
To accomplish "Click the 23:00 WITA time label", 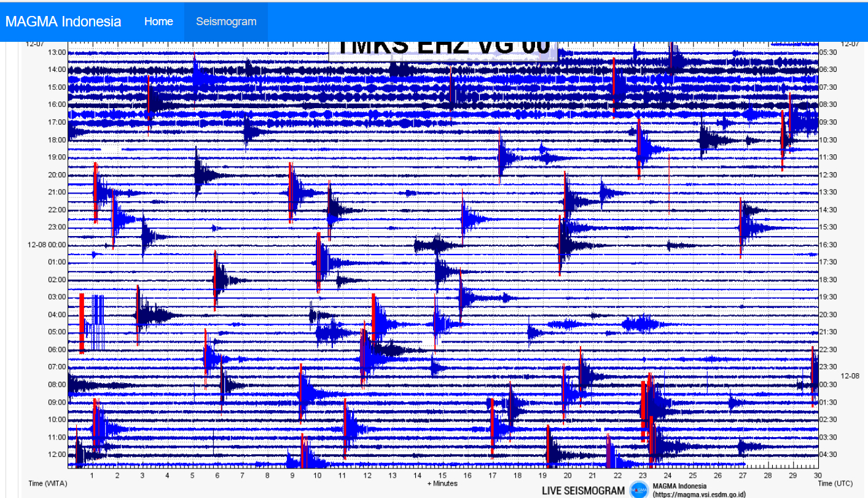I will [x=57, y=227].
